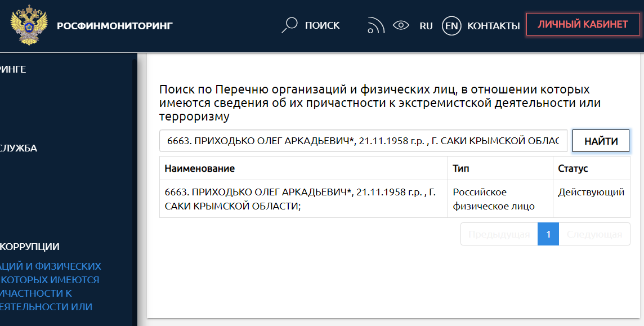Click the magnifying glass search icon

coord(290,25)
